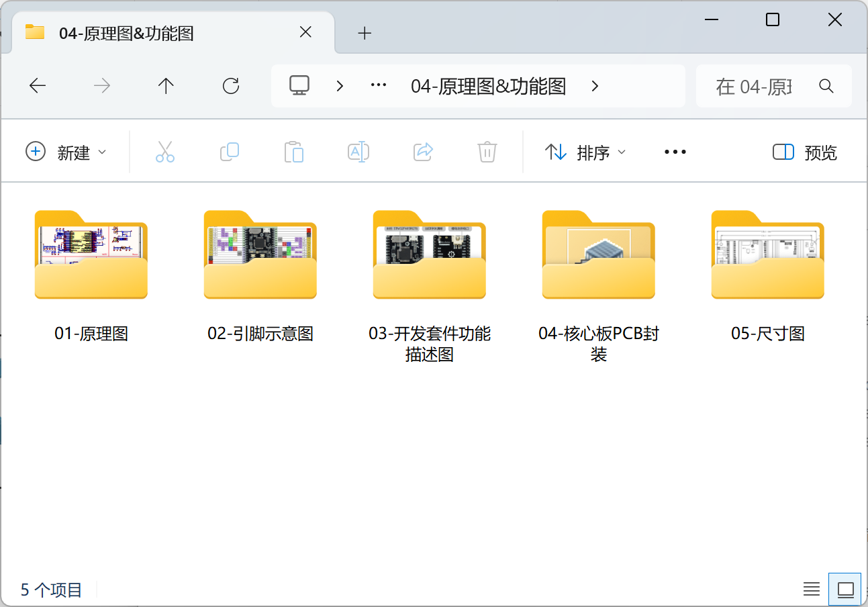Delete selected items with the trash icon
Viewport: 868px width, 607px height.
pos(486,152)
